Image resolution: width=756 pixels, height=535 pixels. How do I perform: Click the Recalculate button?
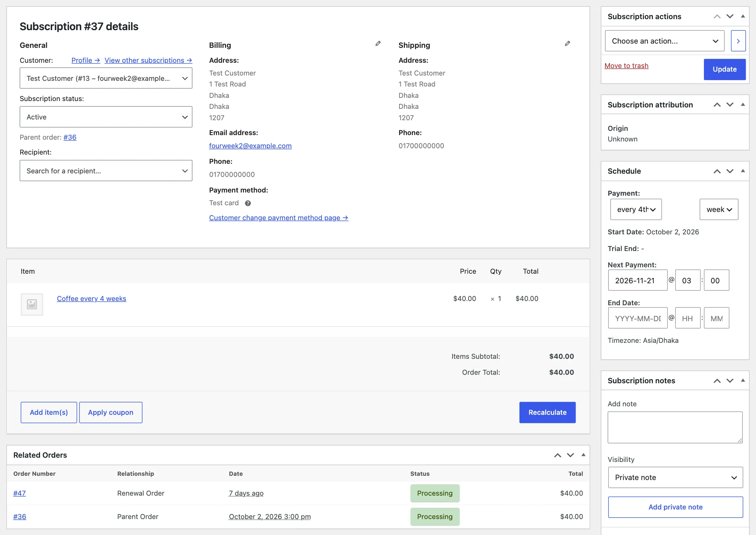pyautogui.click(x=547, y=412)
